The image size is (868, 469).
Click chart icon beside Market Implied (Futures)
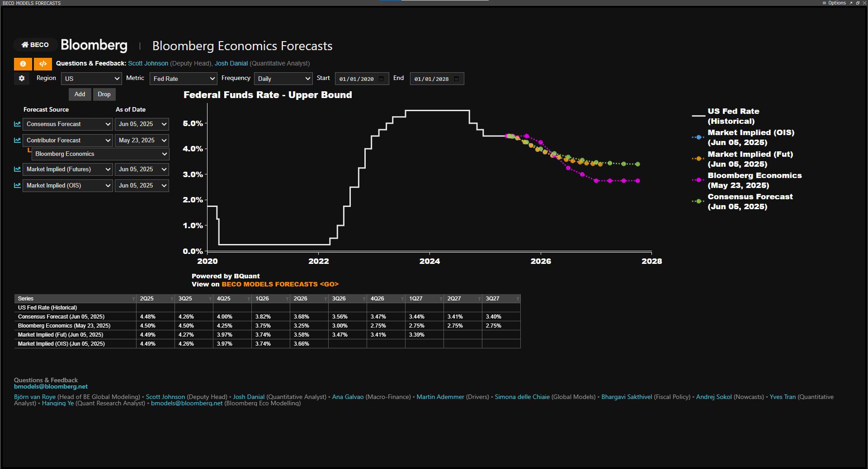click(17, 169)
